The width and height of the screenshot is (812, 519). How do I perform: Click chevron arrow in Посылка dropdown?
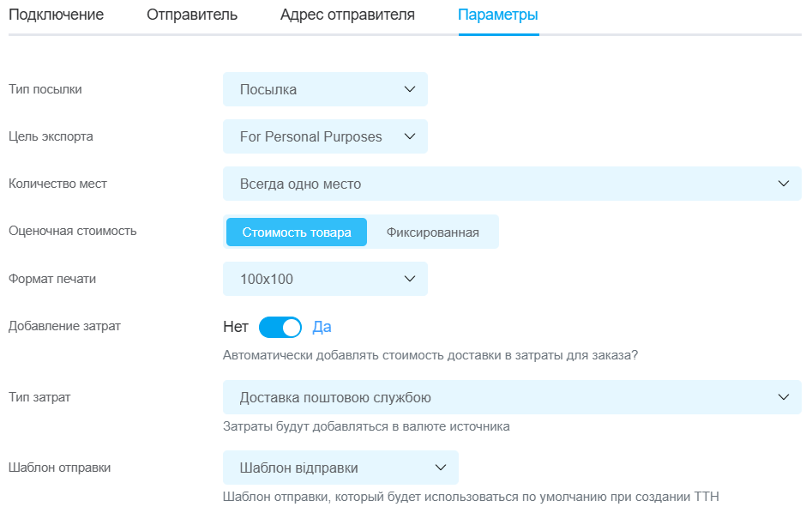[410, 89]
